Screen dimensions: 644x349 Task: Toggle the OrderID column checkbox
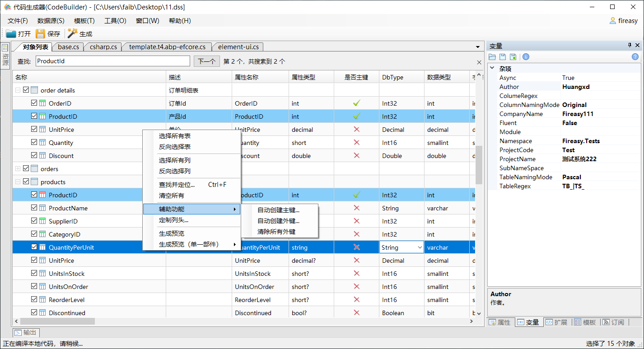tap(34, 103)
